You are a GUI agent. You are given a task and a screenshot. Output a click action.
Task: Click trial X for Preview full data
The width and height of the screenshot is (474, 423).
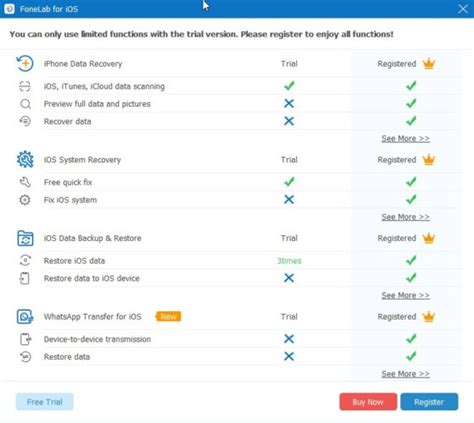tap(289, 103)
